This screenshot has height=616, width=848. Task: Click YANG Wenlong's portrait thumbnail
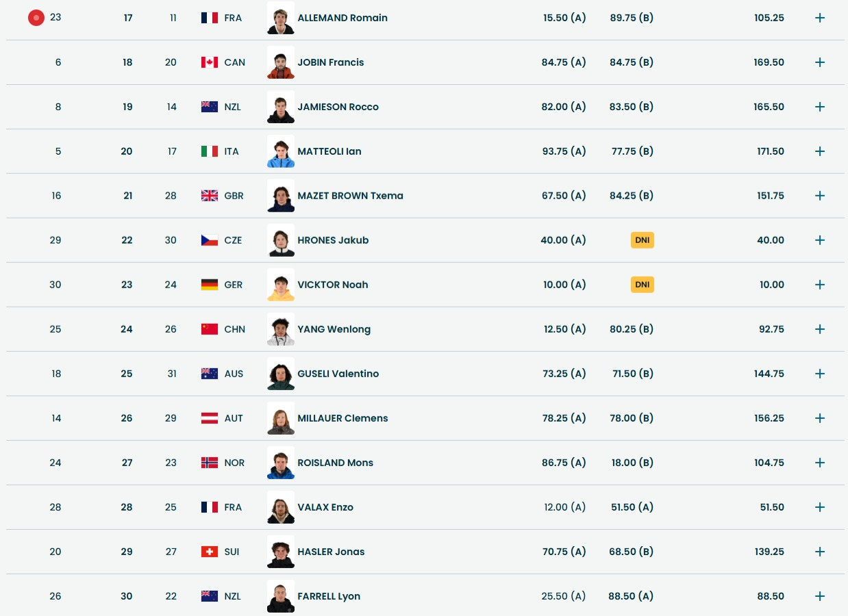pos(281,329)
